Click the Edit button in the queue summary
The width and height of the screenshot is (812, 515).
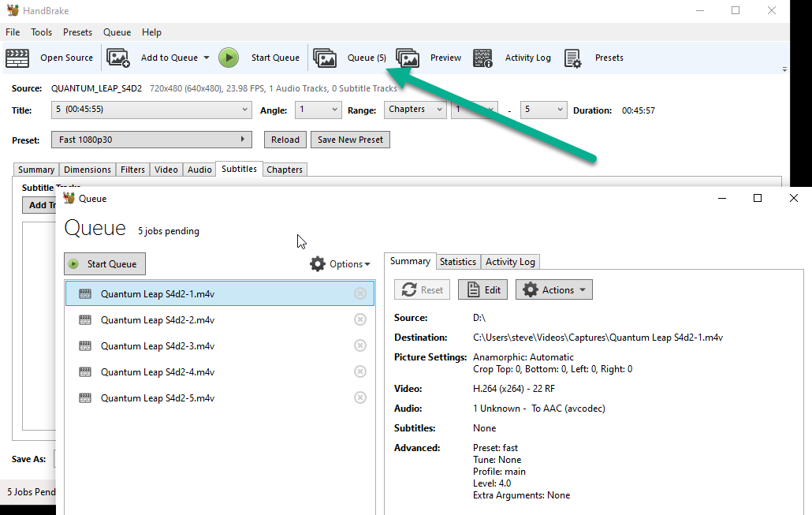[x=482, y=289]
